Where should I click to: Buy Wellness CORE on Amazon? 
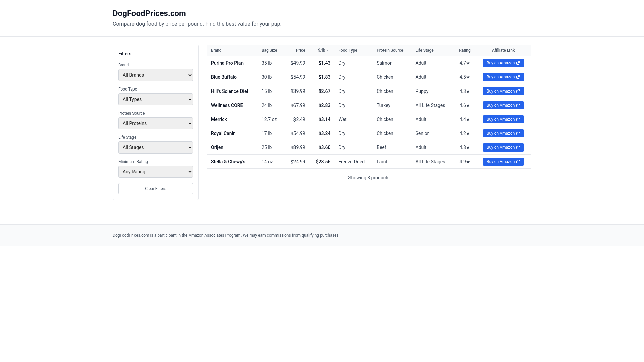[x=503, y=105]
